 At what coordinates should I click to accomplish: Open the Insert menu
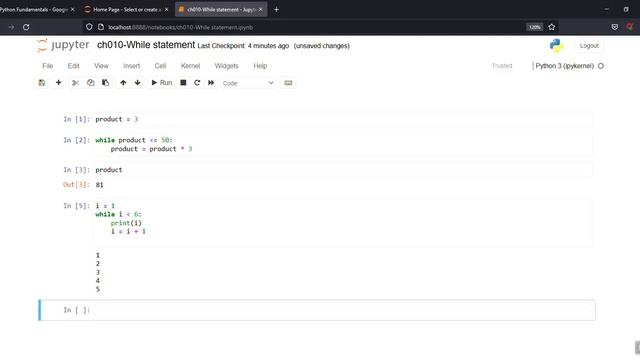(131, 66)
